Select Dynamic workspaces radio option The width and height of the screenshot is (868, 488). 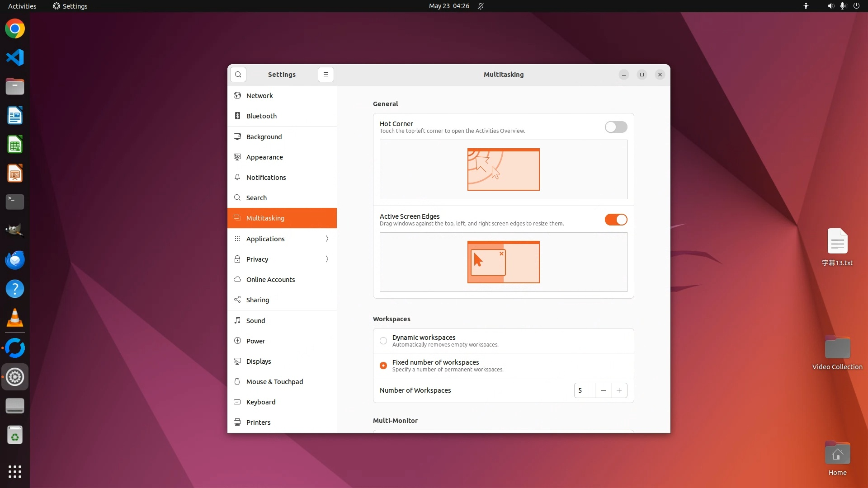click(x=383, y=341)
